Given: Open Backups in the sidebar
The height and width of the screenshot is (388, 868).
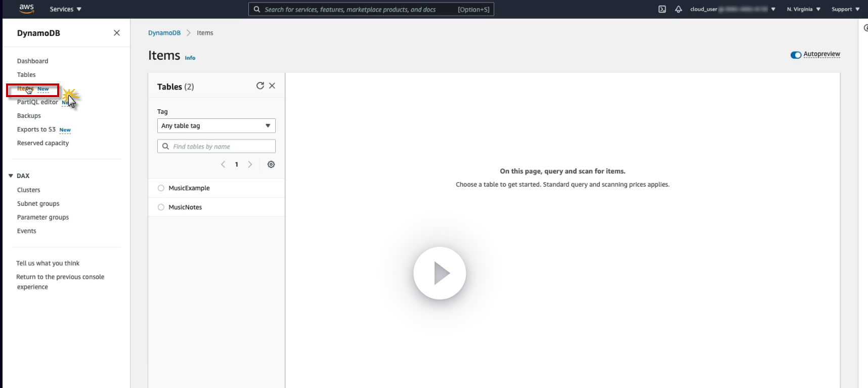Looking at the screenshot, I should click(x=29, y=116).
